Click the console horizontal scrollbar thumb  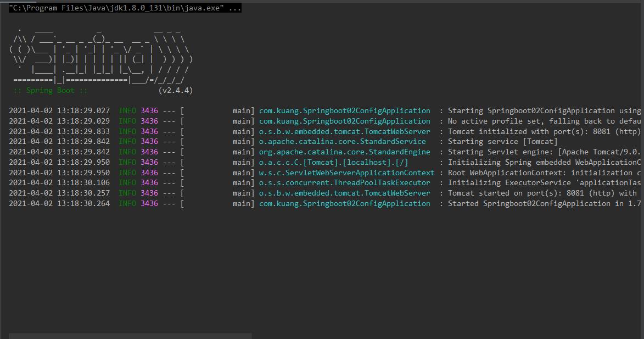point(130,336)
